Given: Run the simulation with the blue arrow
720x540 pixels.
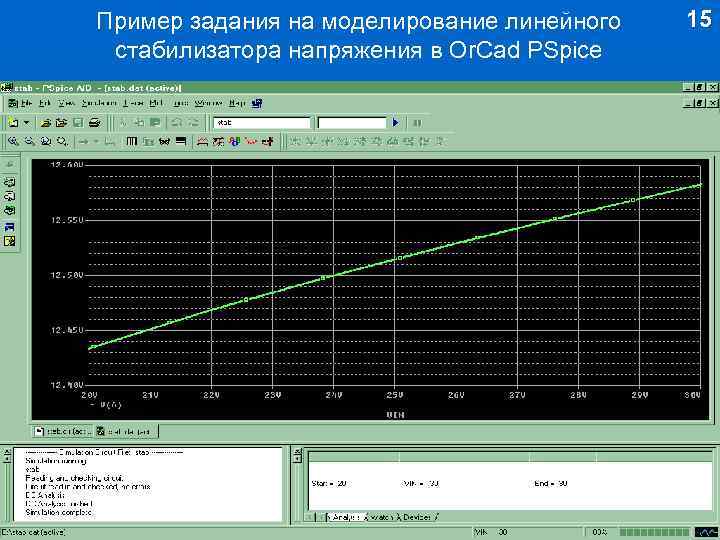Looking at the screenshot, I should click(x=396, y=123).
